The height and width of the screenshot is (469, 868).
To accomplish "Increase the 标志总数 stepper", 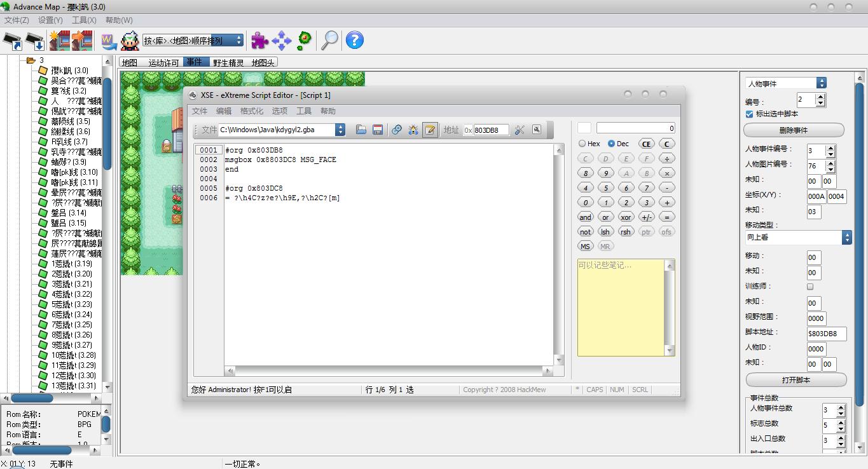I will click(841, 423).
